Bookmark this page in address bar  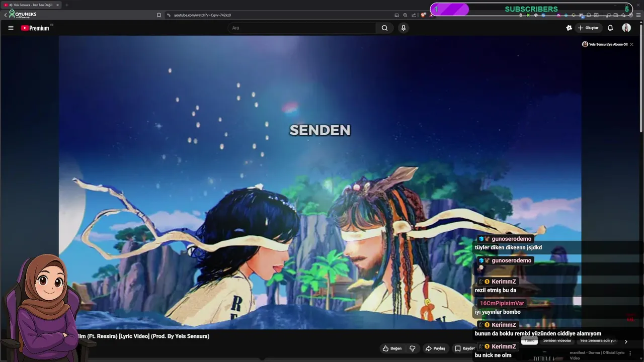click(159, 15)
